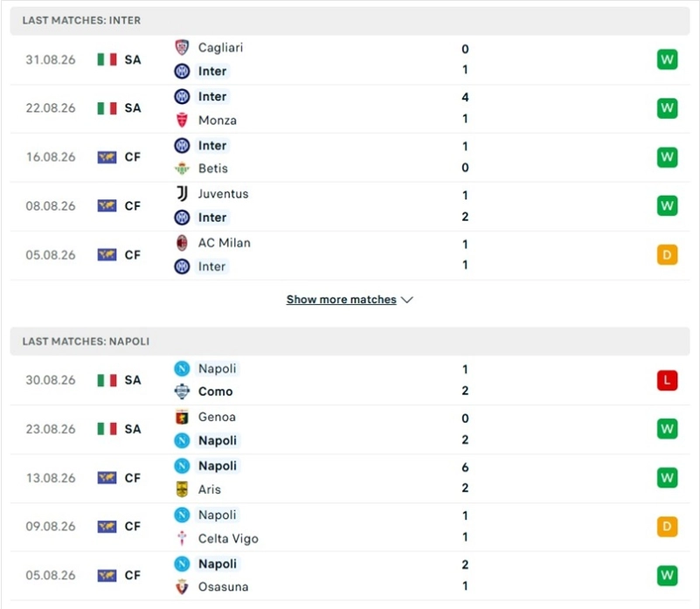Click the Genoa club crest
Image resolution: width=700 pixels, height=609 pixels.
coord(182,417)
